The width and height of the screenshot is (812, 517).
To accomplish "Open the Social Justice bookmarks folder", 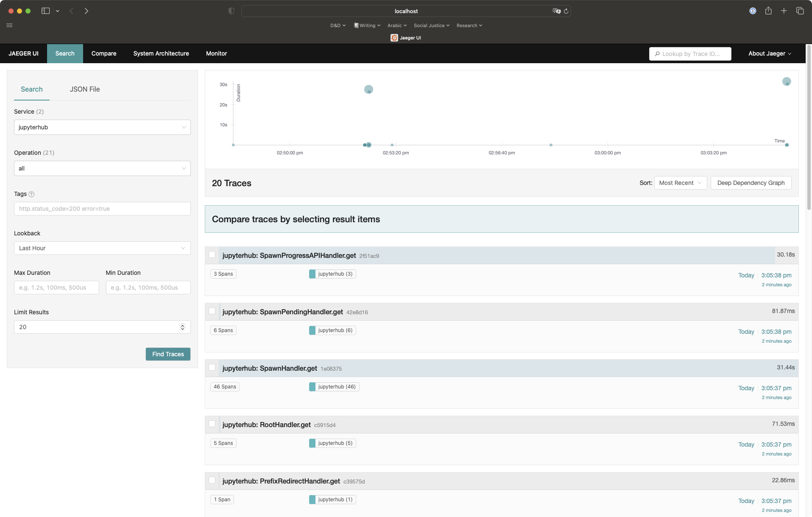I will pyautogui.click(x=432, y=25).
